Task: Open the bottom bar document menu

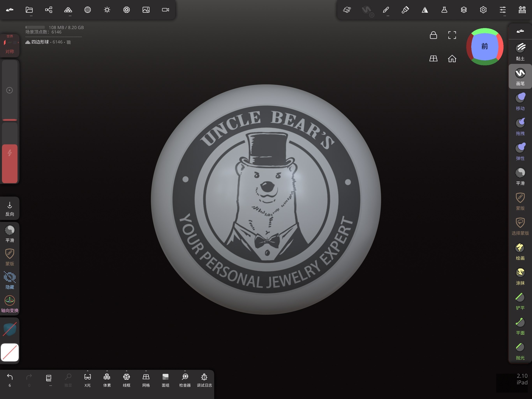Action: pyautogui.click(x=48, y=378)
